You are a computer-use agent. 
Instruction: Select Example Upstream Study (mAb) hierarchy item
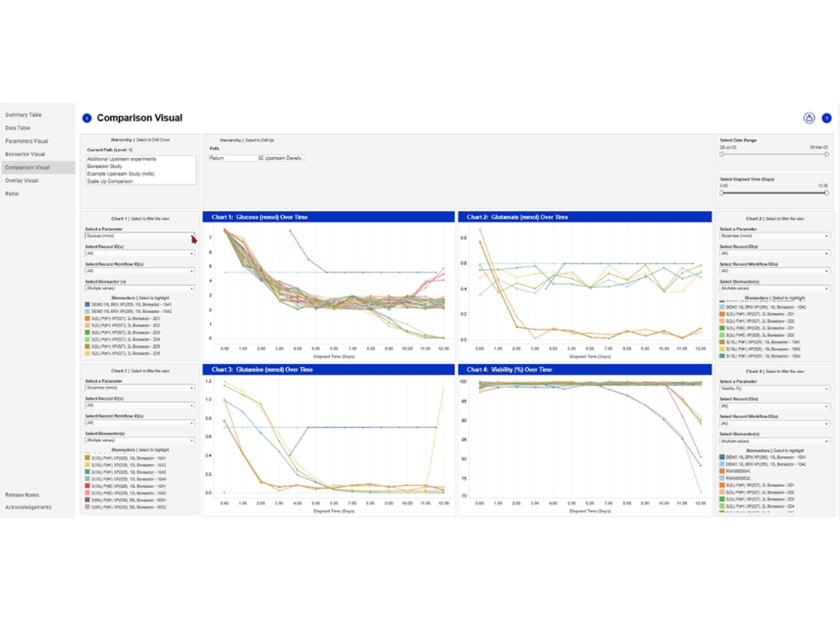coord(121,174)
